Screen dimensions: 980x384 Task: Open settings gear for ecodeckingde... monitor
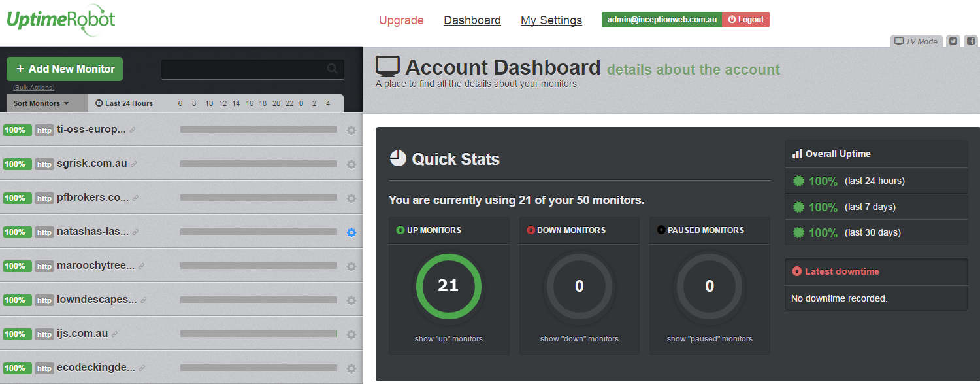(x=351, y=368)
